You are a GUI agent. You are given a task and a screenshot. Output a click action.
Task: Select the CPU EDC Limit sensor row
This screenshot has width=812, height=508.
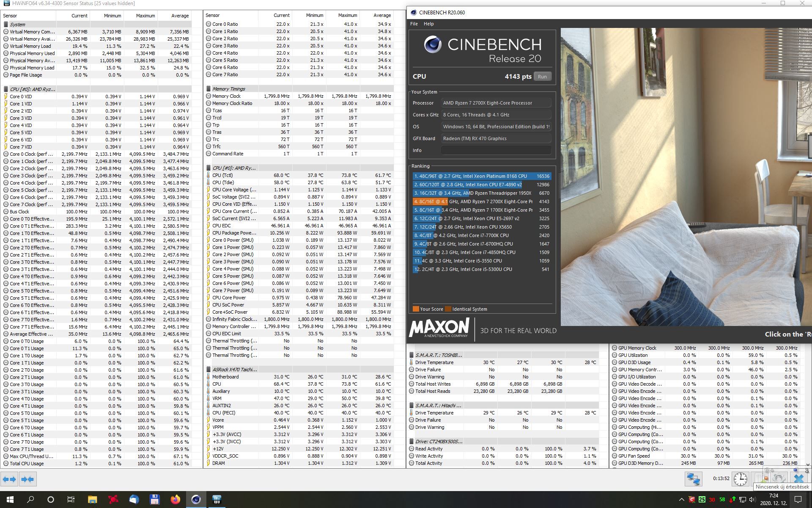pos(299,334)
